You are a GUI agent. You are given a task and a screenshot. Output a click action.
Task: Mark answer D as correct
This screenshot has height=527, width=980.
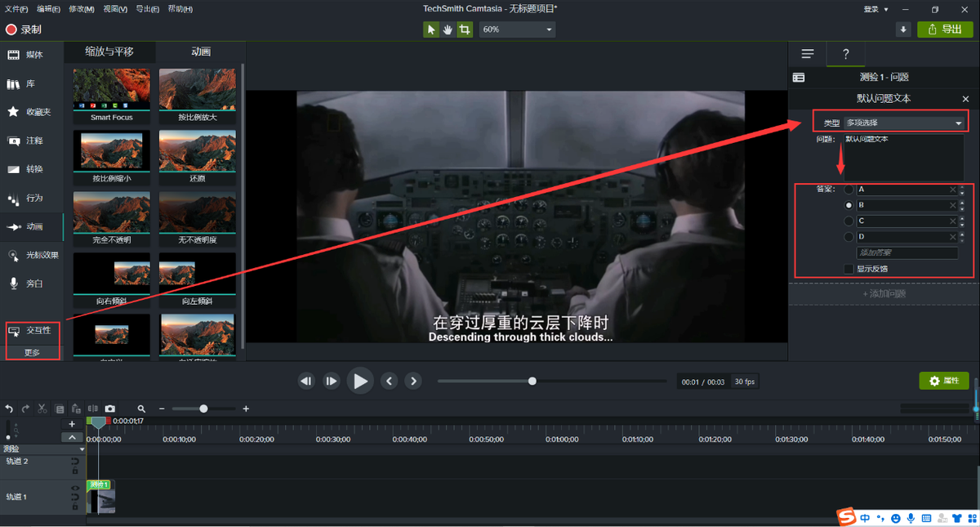pos(849,237)
